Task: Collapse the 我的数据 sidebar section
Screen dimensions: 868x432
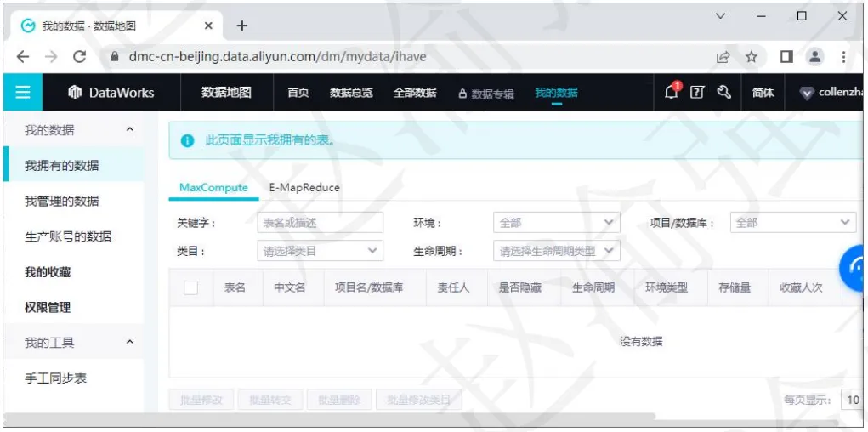Action: pos(130,129)
